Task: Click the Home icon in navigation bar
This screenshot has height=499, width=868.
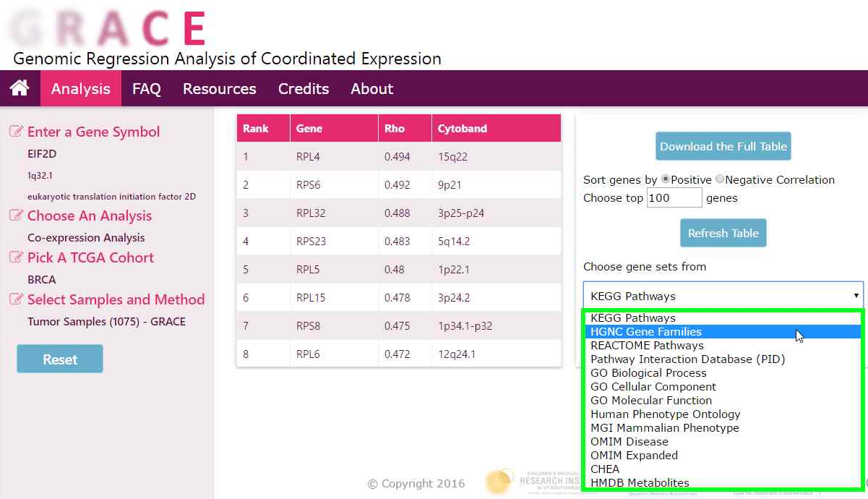Action: [x=20, y=88]
